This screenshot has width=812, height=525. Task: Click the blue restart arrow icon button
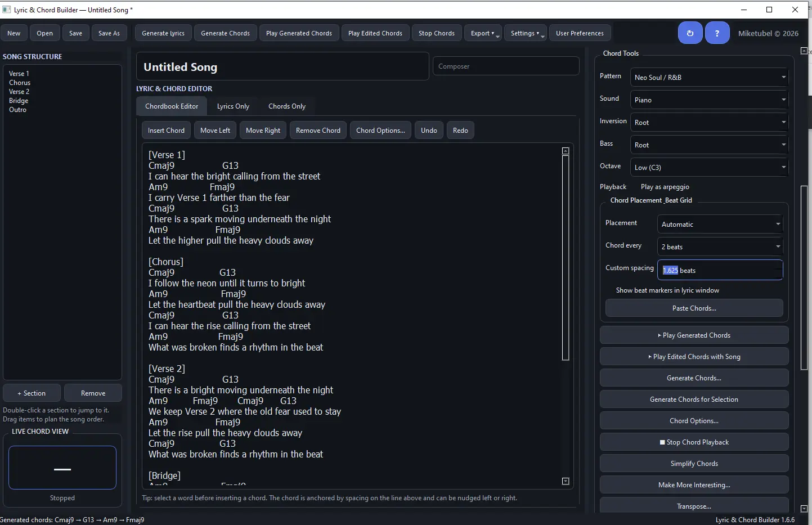tap(690, 33)
